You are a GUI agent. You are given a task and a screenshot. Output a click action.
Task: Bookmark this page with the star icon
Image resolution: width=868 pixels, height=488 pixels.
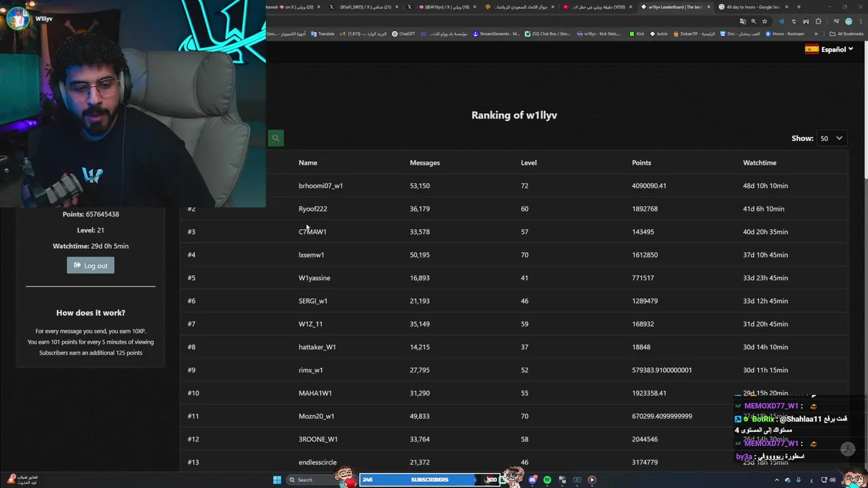pyautogui.click(x=764, y=21)
